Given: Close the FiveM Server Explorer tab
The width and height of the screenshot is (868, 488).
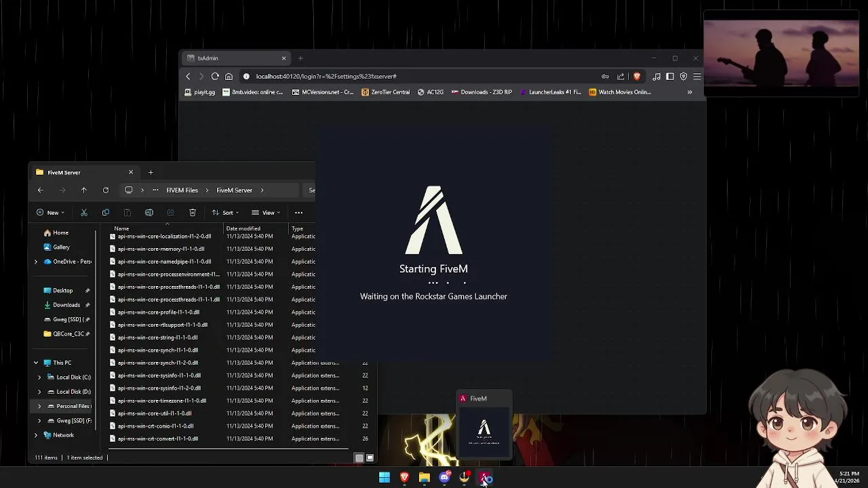Looking at the screenshot, I should [x=131, y=172].
